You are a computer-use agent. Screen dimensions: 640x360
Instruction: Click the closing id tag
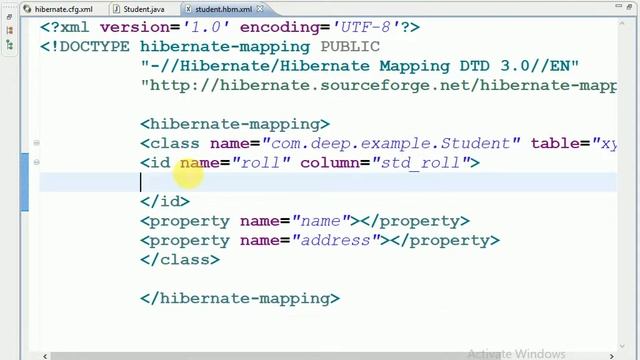coord(165,202)
